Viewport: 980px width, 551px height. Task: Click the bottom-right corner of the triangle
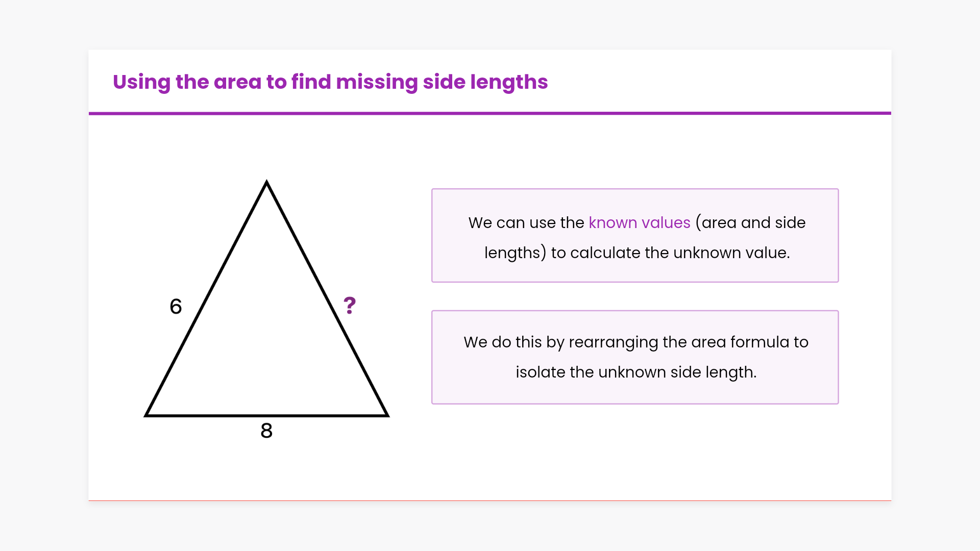coord(386,415)
